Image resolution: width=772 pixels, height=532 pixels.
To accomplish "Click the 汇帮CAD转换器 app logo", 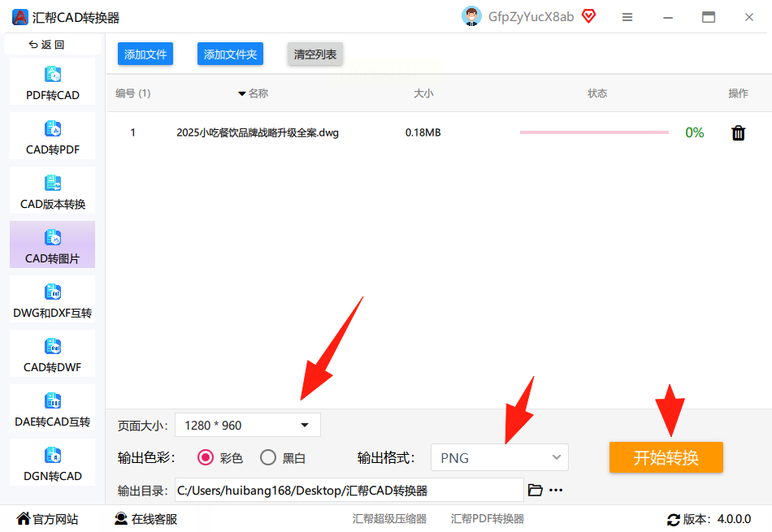I will [x=20, y=17].
